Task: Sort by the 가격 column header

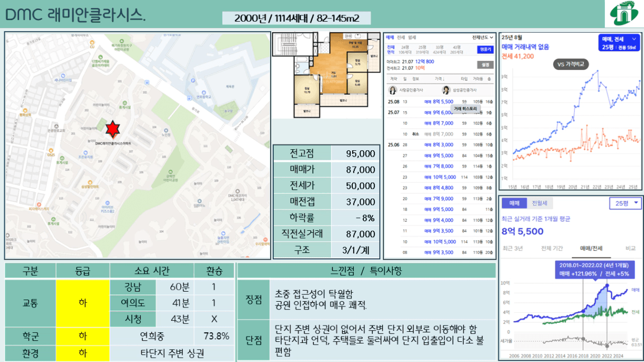Action: (439, 78)
